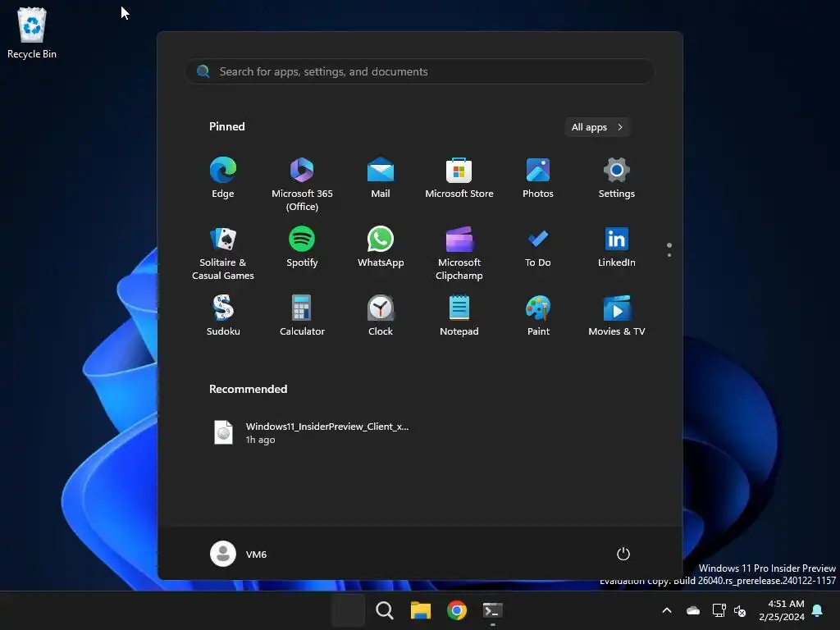Focus the Start menu search box

click(420, 71)
